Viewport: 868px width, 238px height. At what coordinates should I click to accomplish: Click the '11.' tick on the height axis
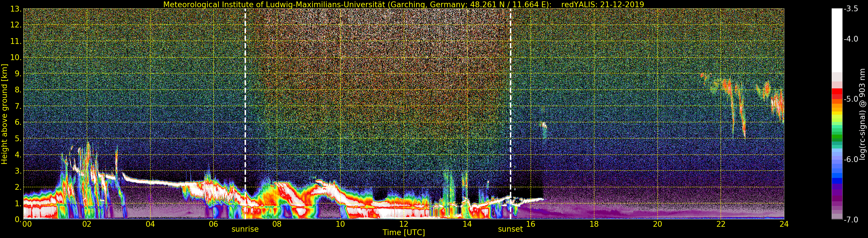pos(16,41)
